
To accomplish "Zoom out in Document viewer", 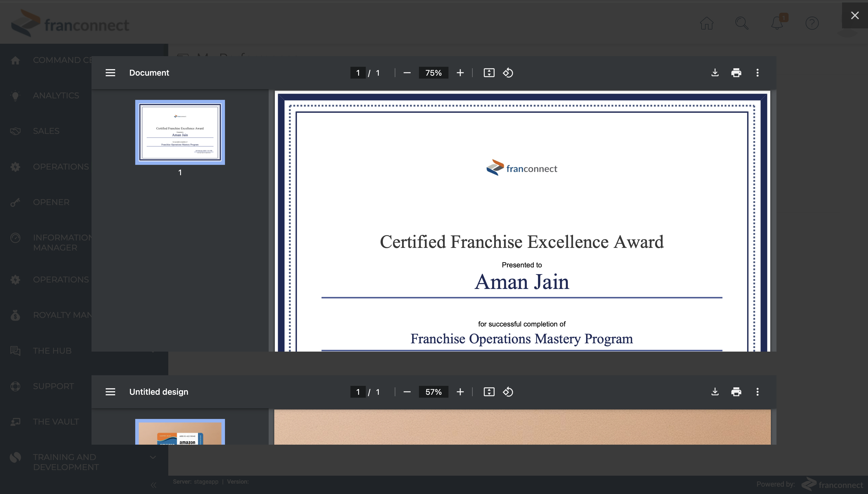I will tap(407, 73).
